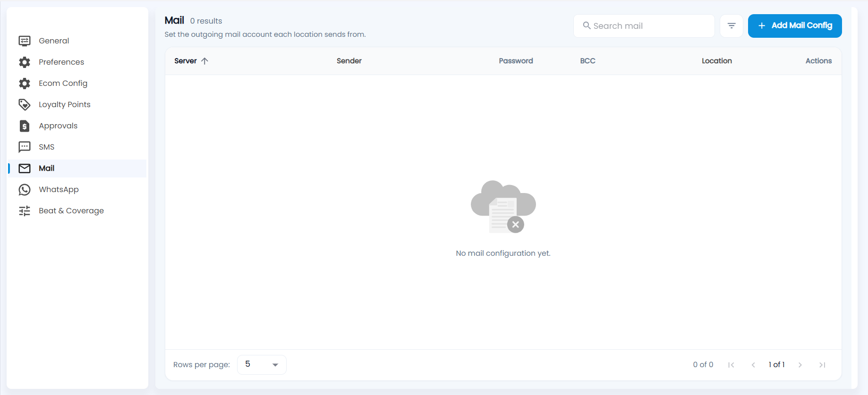Go to previous page arrow

pos(753,365)
